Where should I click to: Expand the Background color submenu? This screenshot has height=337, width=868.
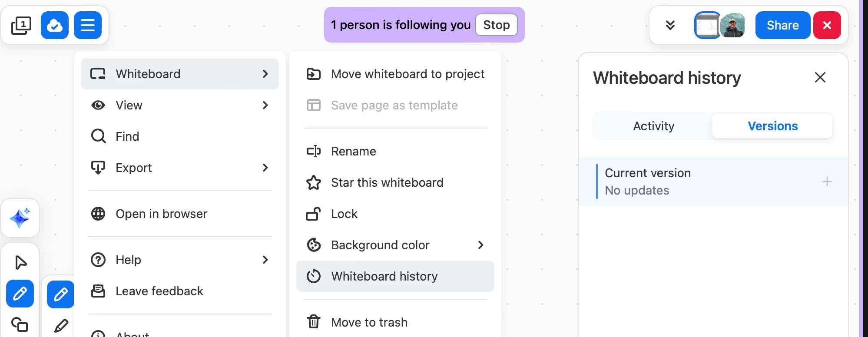pos(395,245)
